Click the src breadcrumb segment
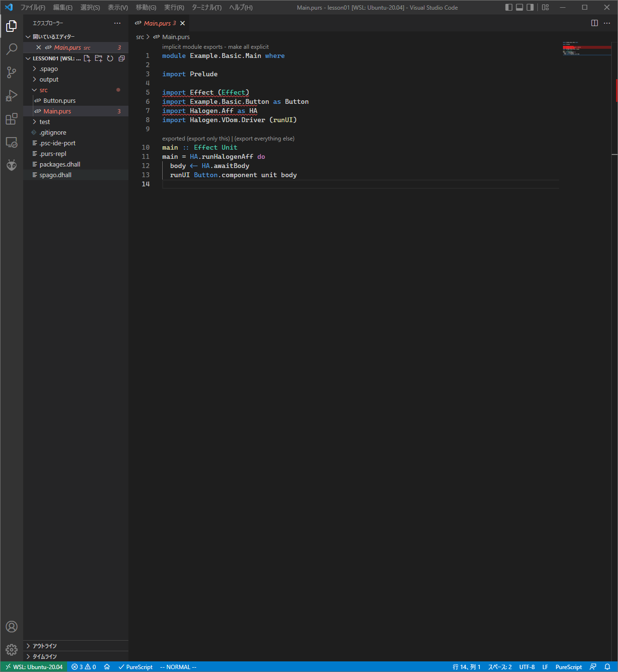 (x=140, y=37)
